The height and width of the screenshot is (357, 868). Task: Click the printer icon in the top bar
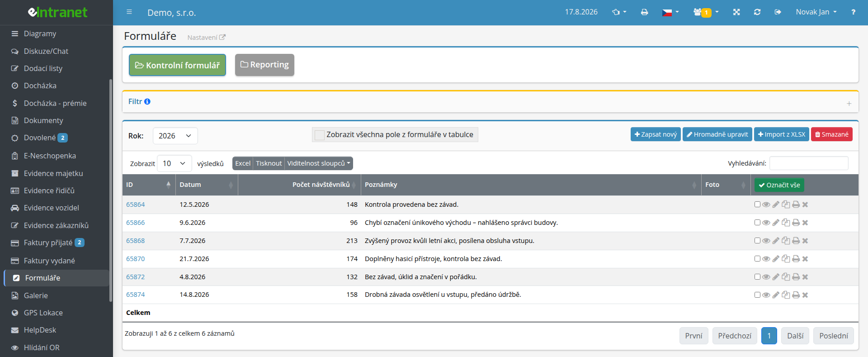point(644,12)
